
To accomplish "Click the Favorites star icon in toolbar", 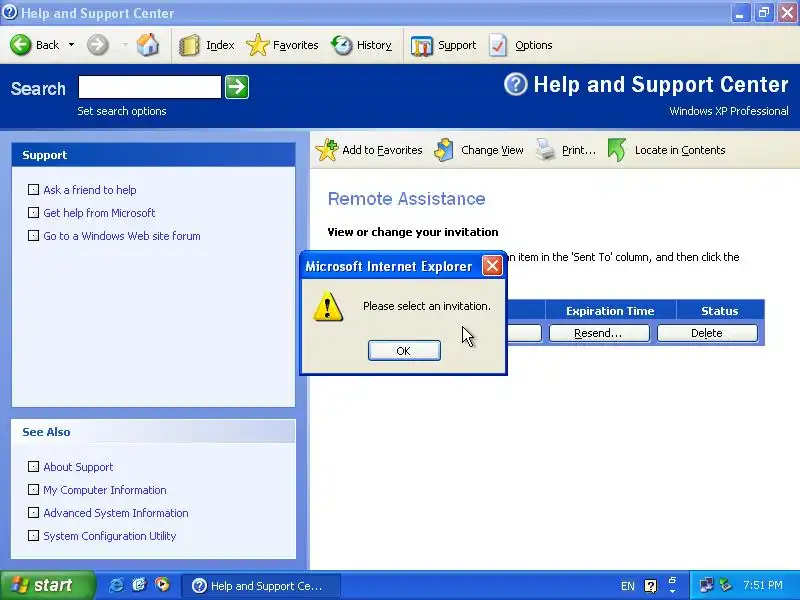I will (x=258, y=45).
